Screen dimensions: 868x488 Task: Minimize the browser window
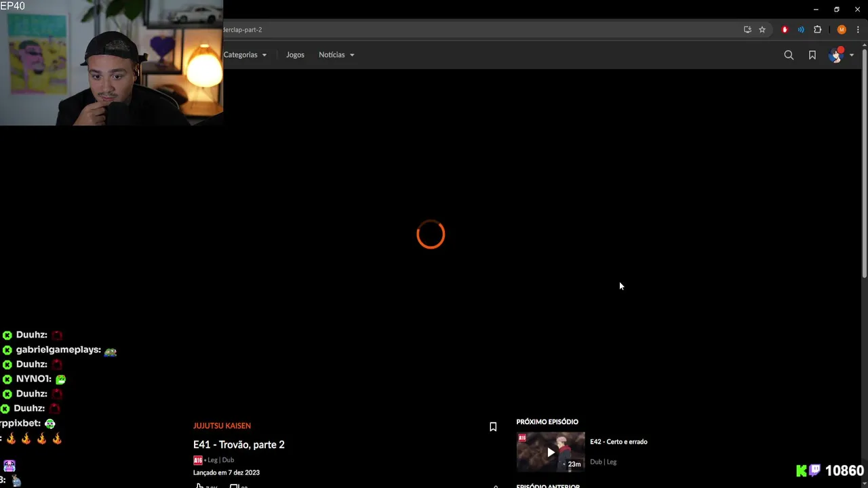[x=816, y=9]
